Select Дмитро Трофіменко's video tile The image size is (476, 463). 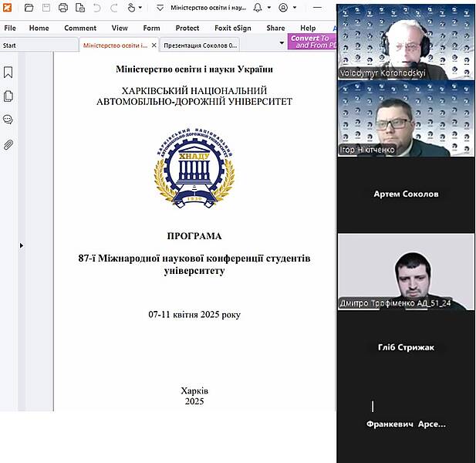(406, 272)
